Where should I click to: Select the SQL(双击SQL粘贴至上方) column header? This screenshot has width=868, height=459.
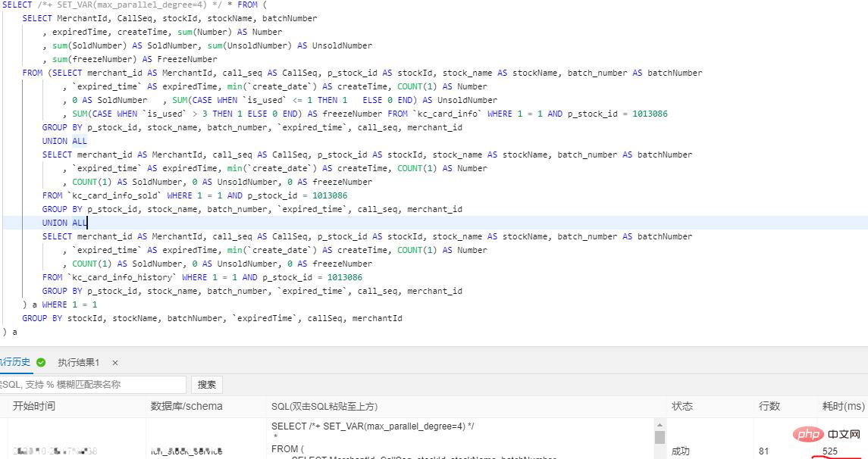click(x=324, y=406)
